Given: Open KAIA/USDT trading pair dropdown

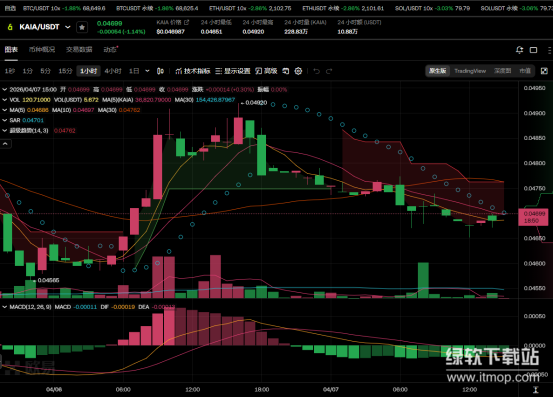Looking at the screenshot, I should coord(68,27).
